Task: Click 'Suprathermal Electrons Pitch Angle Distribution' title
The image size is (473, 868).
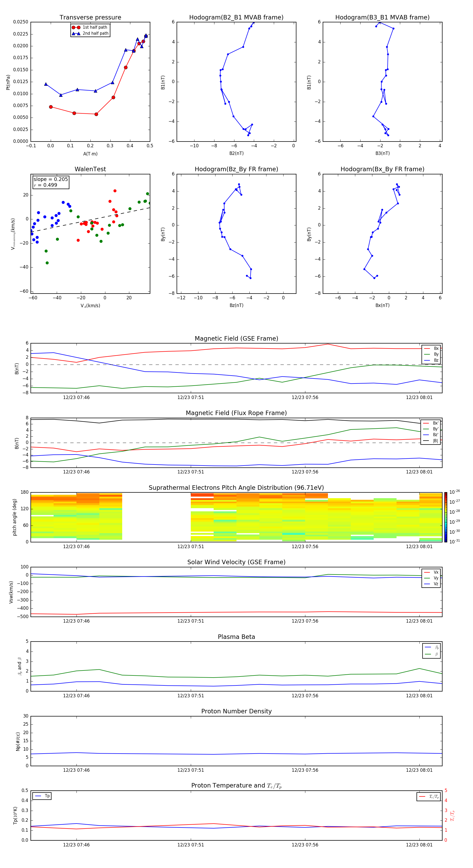Action: click(x=236, y=488)
